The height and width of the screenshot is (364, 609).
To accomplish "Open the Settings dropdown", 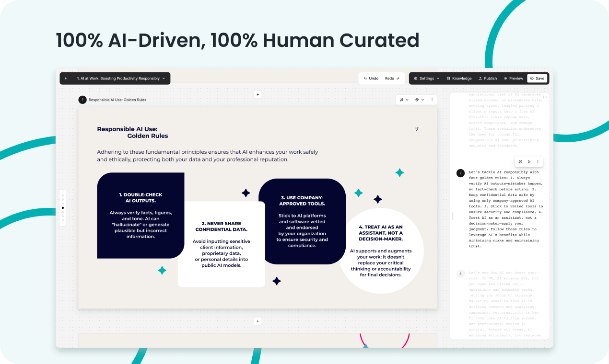I will pyautogui.click(x=426, y=79).
